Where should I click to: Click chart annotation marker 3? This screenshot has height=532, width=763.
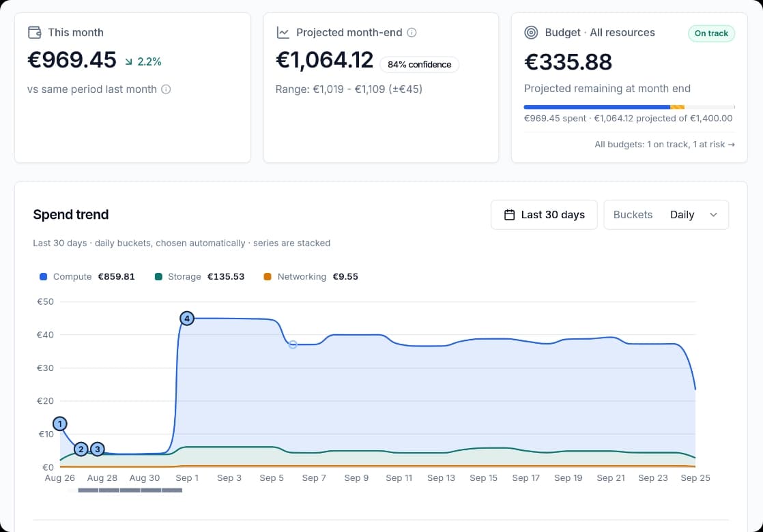98,449
